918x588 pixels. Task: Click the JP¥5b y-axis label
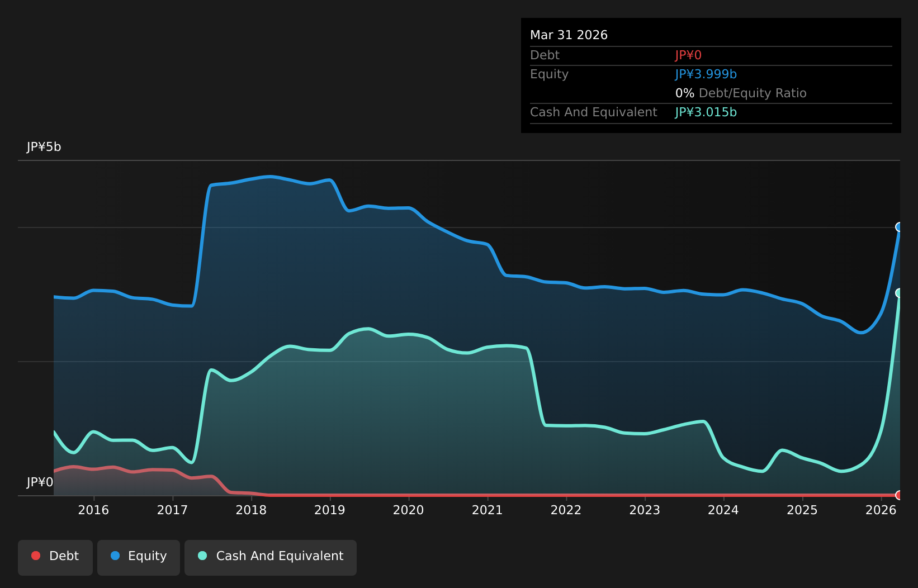(44, 147)
